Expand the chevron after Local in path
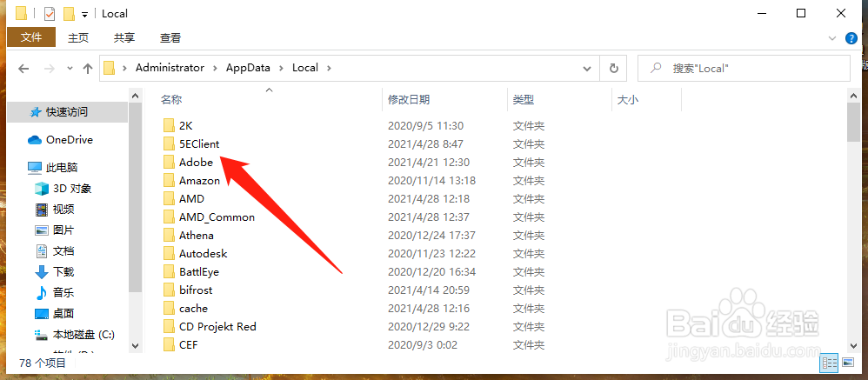Screen dimensions: 868x380 [x=330, y=68]
